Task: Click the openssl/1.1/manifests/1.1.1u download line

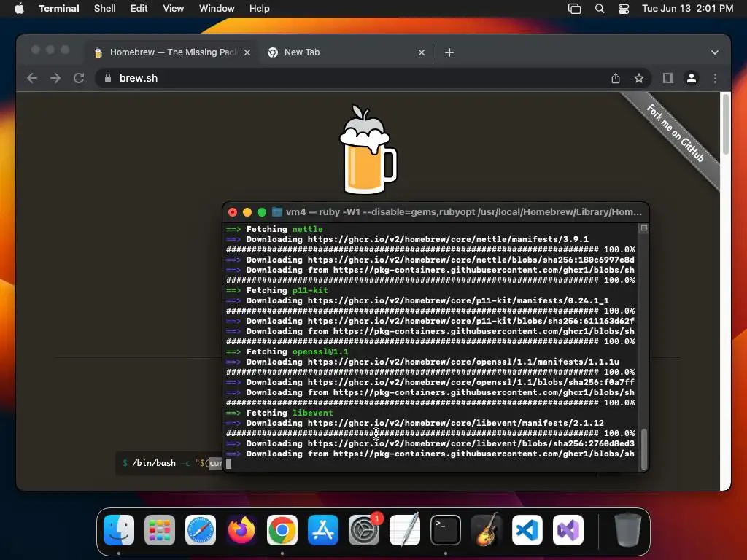Action: tap(422, 362)
